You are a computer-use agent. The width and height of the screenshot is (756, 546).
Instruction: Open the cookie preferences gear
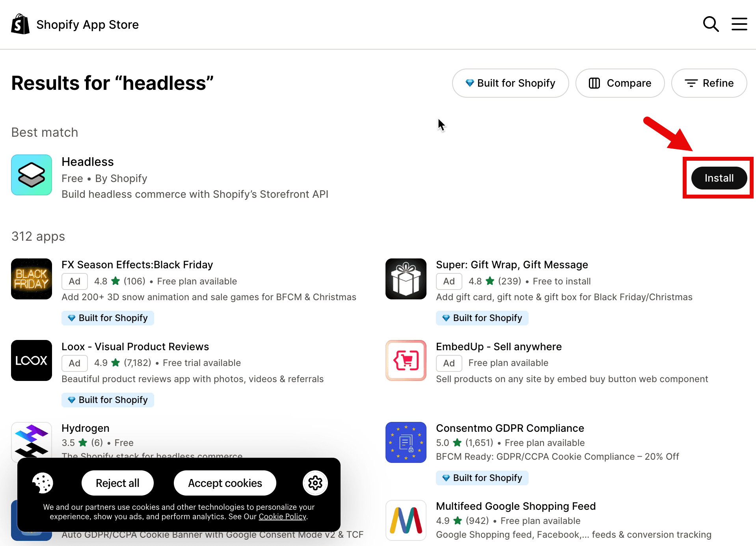click(315, 483)
